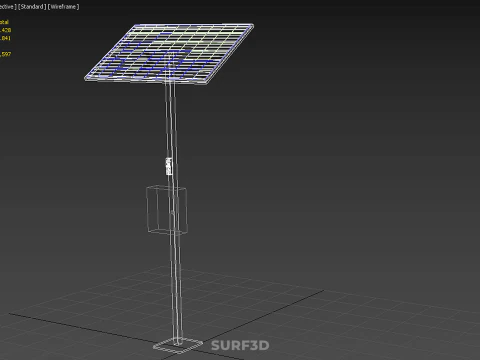
Task: Open the [Wireframe] display mode menu
Action: (x=64, y=7)
